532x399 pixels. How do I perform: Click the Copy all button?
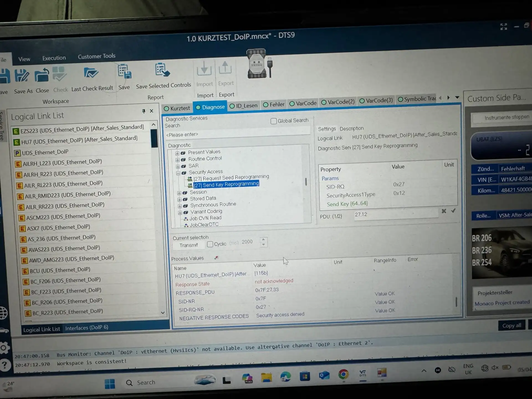tap(511, 326)
